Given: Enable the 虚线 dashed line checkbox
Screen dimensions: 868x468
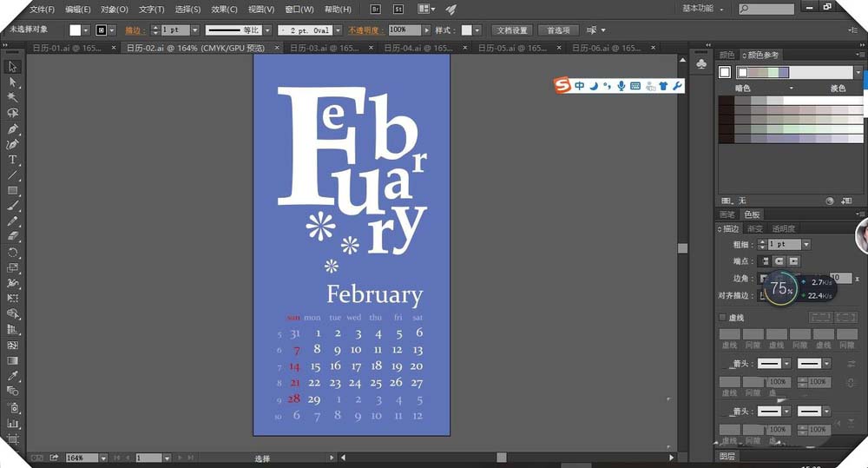Looking at the screenshot, I should click(723, 318).
